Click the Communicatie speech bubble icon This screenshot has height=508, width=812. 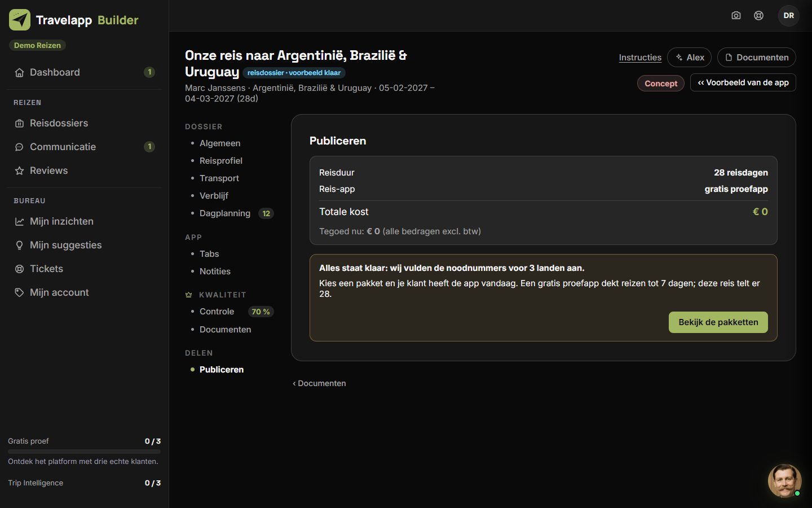(x=19, y=147)
